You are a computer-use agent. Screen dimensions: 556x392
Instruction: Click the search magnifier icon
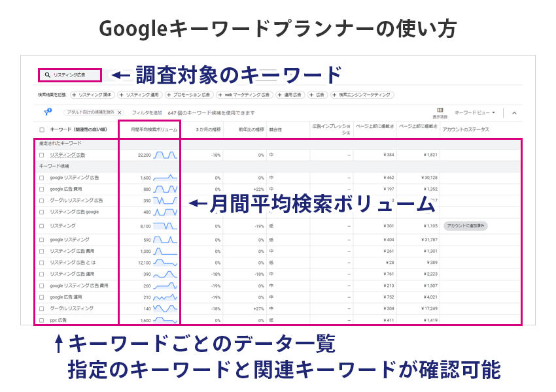(47, 75)
